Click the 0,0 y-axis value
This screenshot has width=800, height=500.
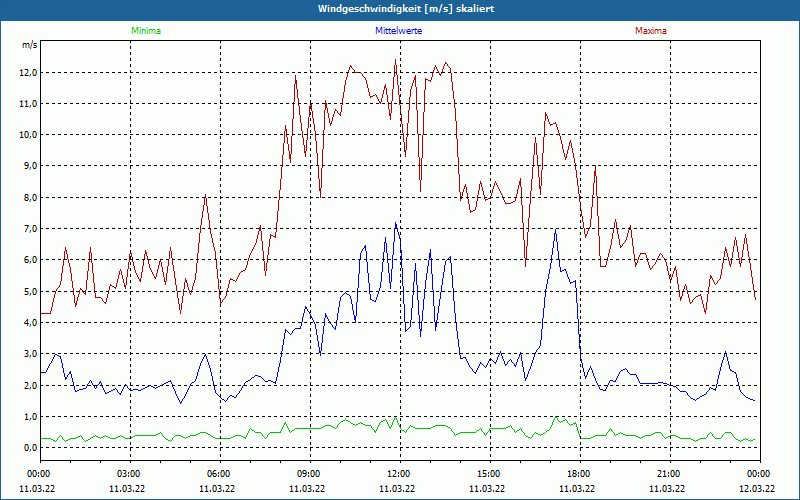tap(30, 447)
